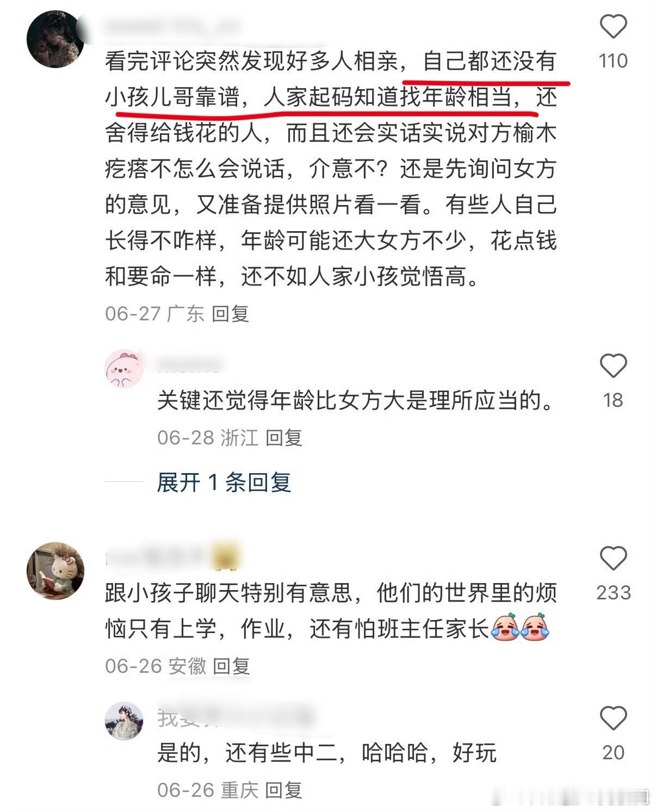Screen dimensions: 656x812
Task: Reply to the 06-28 浙江 comment
Action: coord(283,437)
